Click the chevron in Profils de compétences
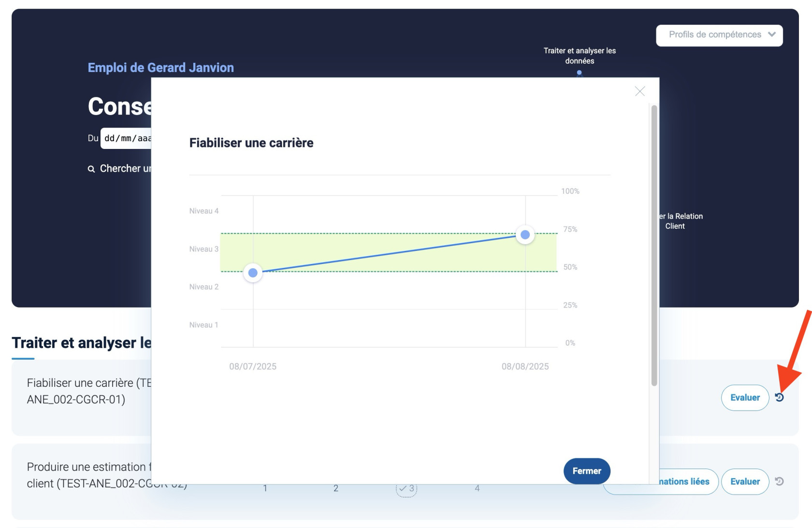 tap(771, 35)
